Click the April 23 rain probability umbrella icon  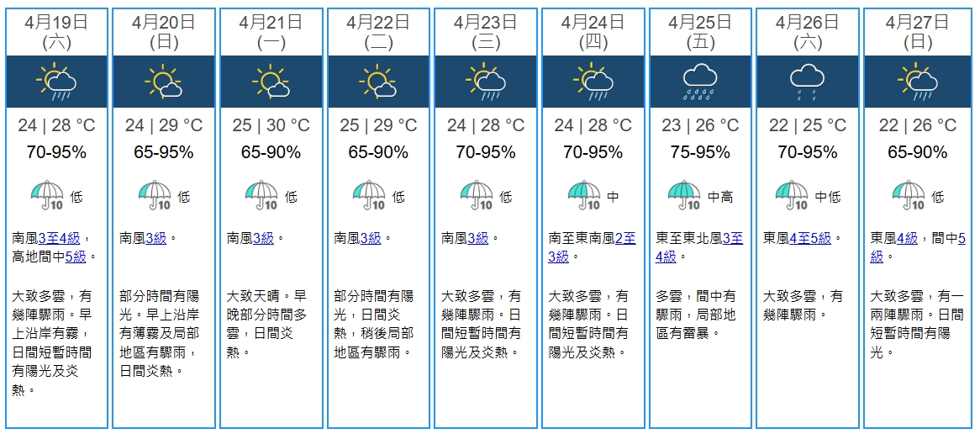[477, 195]
